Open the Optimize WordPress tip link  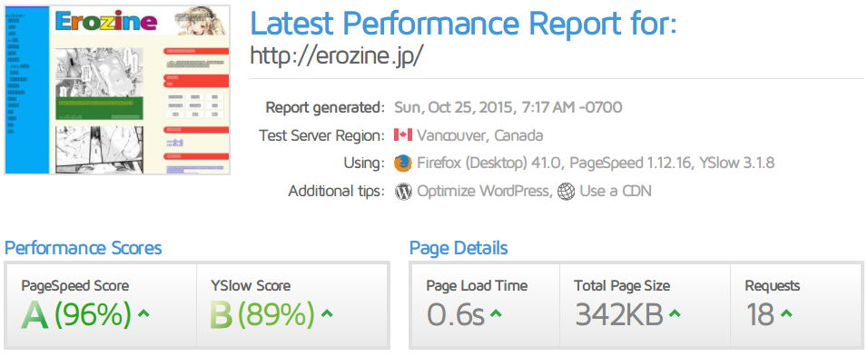tap(483, 192)
